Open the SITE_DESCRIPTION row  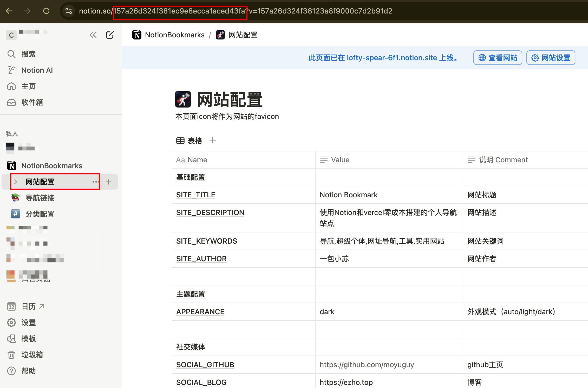[x=210, y=212]
